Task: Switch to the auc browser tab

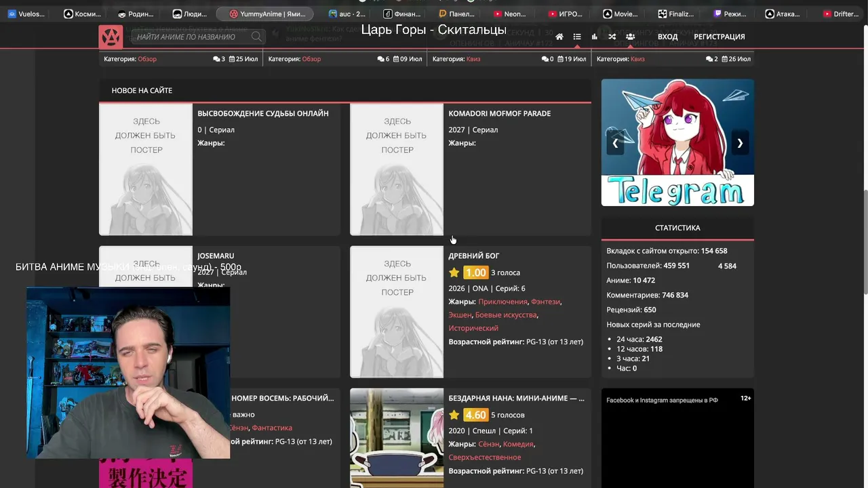Action: click(x=347, y=14)
